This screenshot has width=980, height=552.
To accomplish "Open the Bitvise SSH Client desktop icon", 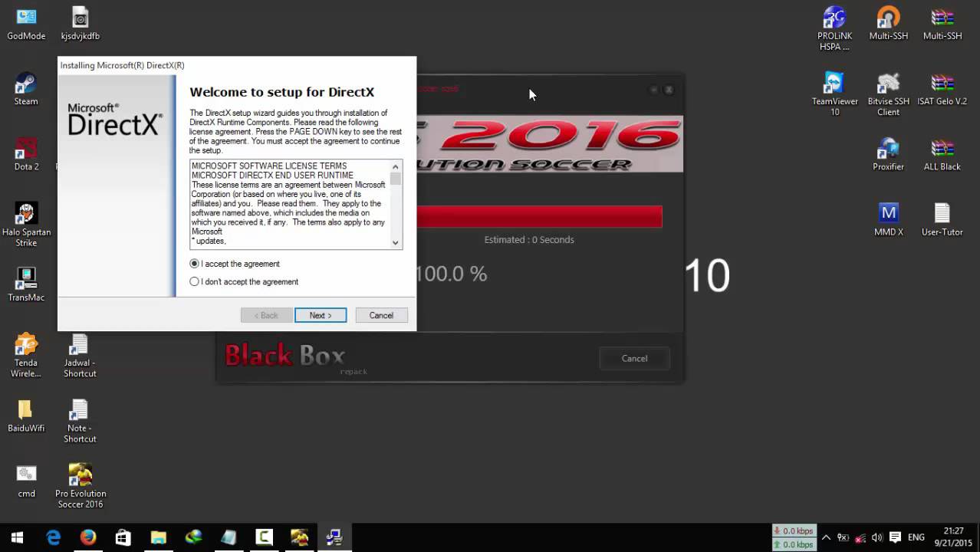I will coord(888,94).
